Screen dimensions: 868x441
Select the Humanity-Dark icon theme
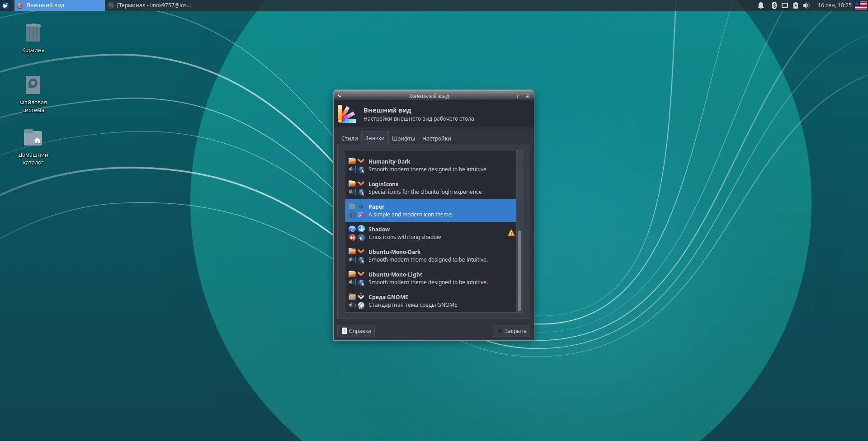point(431,165)
